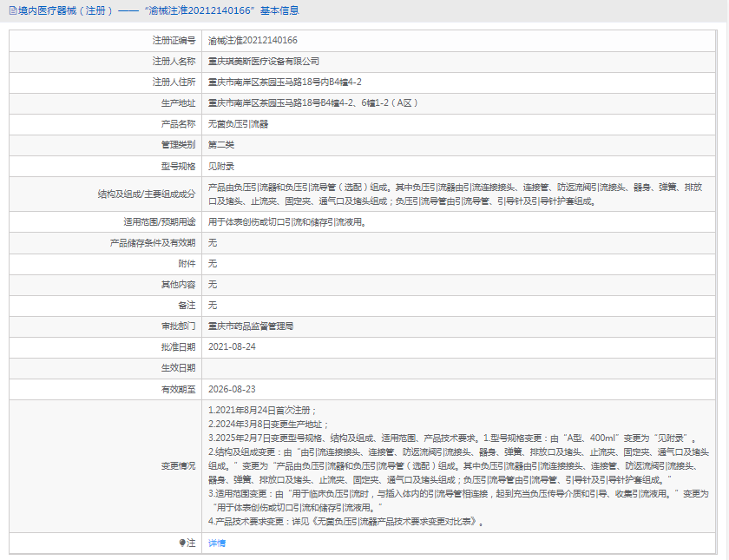Click the 生产地址 label
Screen dimensions: 729x560
tap(178, 103)
